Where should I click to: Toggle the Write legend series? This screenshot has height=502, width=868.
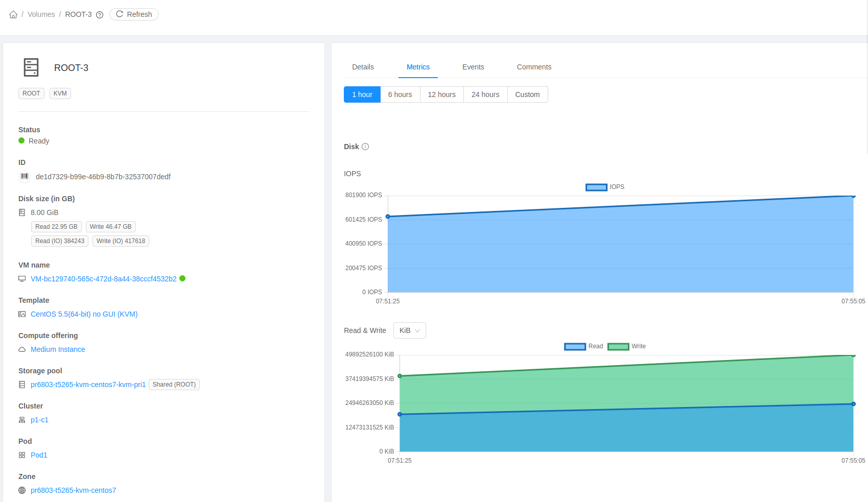tap(627, 346)
